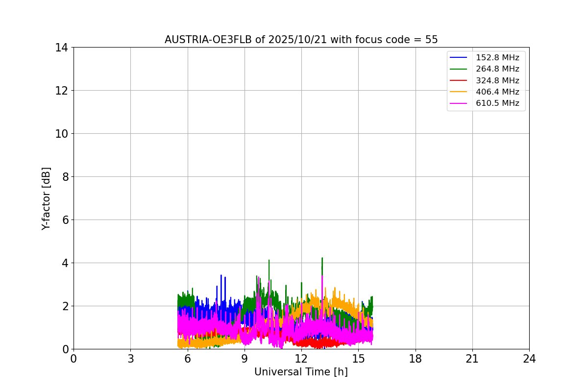Click the y-axis tick label 8

65,177
